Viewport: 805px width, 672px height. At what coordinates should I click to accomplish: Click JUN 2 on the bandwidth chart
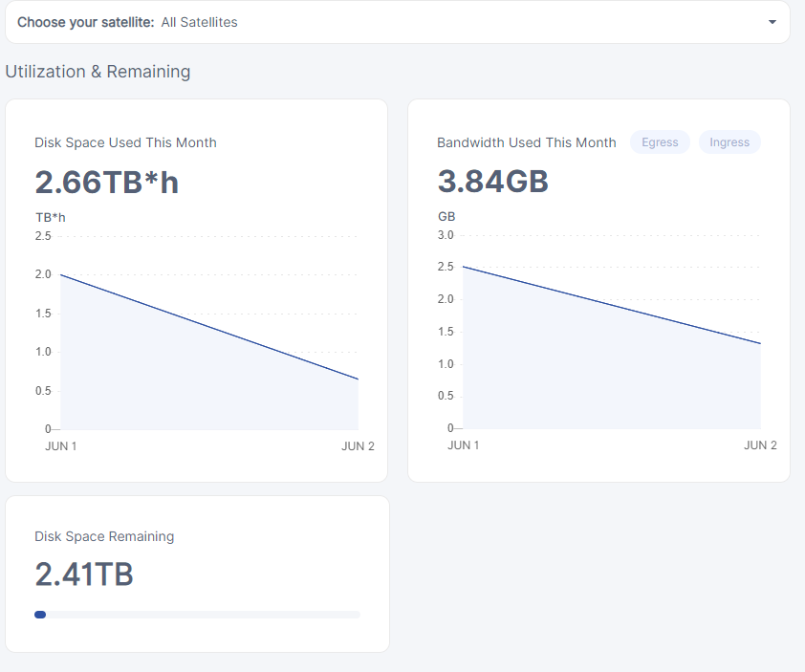click(760, 445)
